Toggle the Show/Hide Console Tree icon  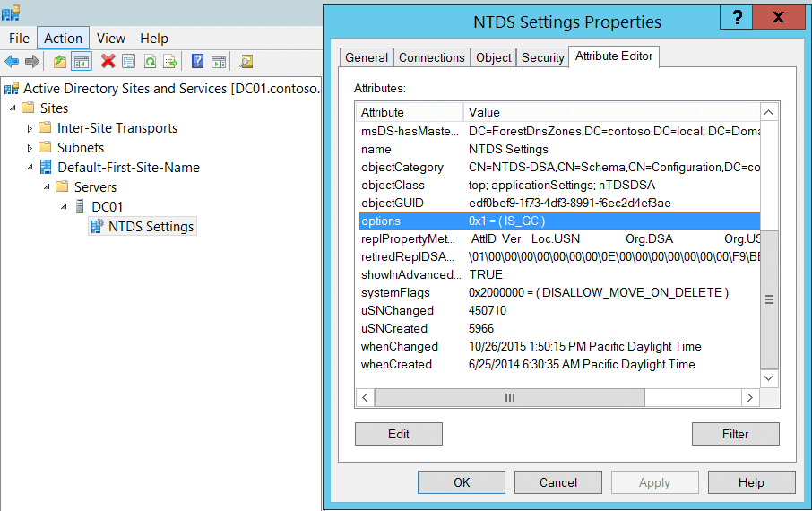tap(82, 61)
